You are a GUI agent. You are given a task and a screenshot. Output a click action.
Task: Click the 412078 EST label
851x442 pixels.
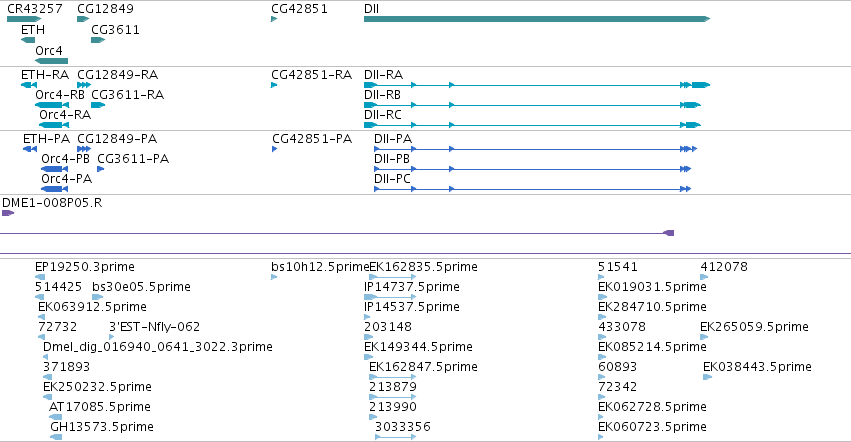click(x=724, y=267)
